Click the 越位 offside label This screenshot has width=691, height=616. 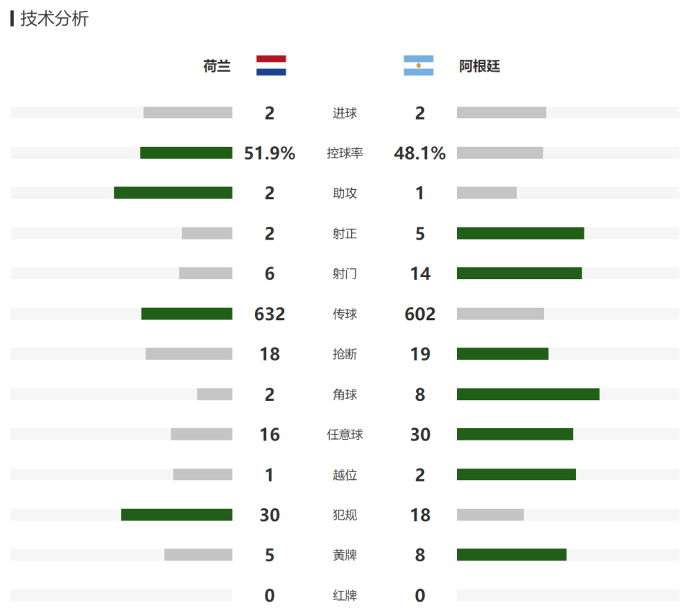(345, 475)
